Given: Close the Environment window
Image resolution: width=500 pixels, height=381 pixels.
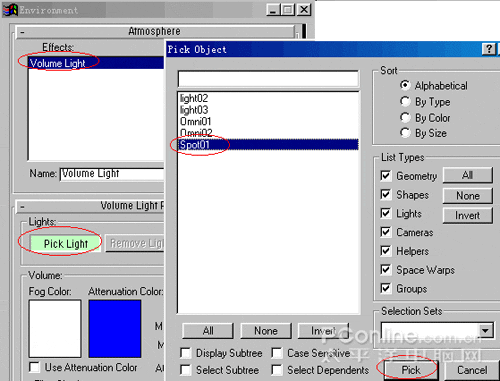Looking at the screenshot, I should click(304, 10).
